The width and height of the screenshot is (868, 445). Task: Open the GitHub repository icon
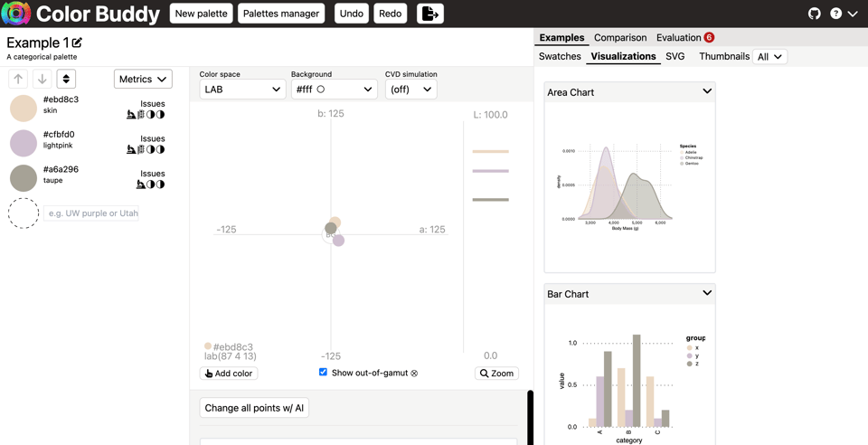[814, 14]
